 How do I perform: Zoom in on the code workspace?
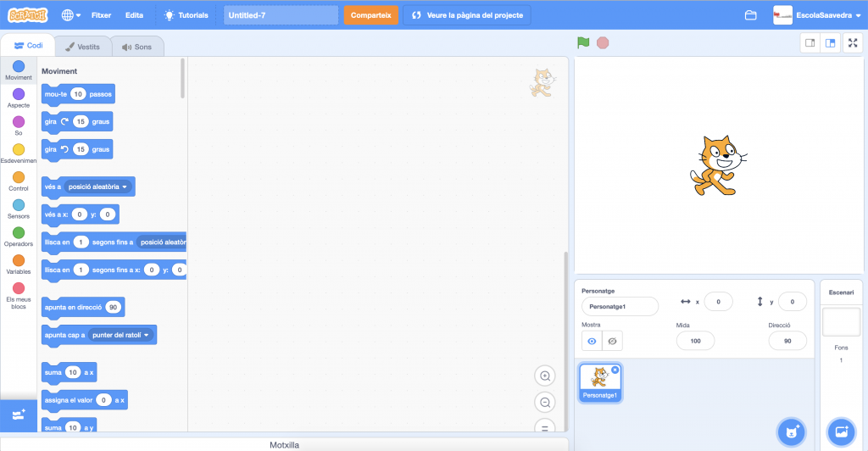point(545,376)
